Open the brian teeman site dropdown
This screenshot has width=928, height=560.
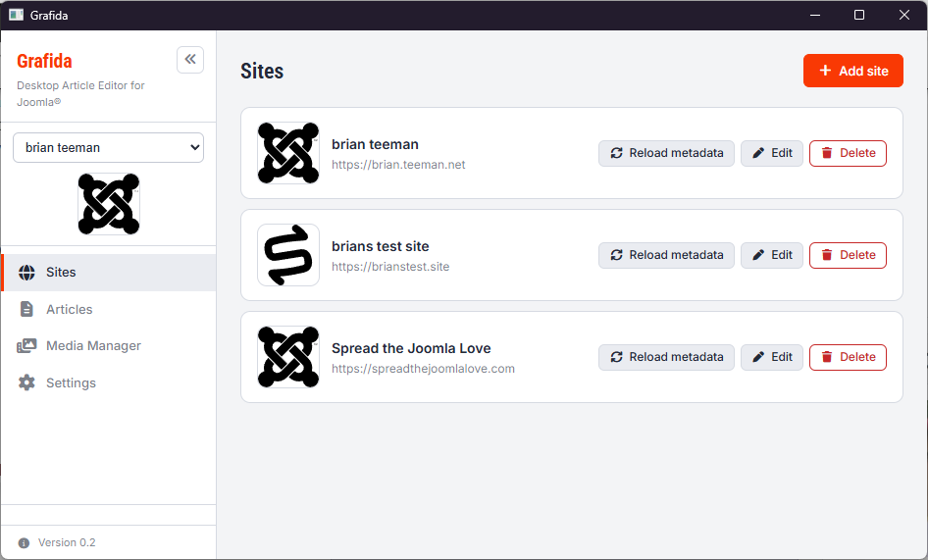point(108,147)
